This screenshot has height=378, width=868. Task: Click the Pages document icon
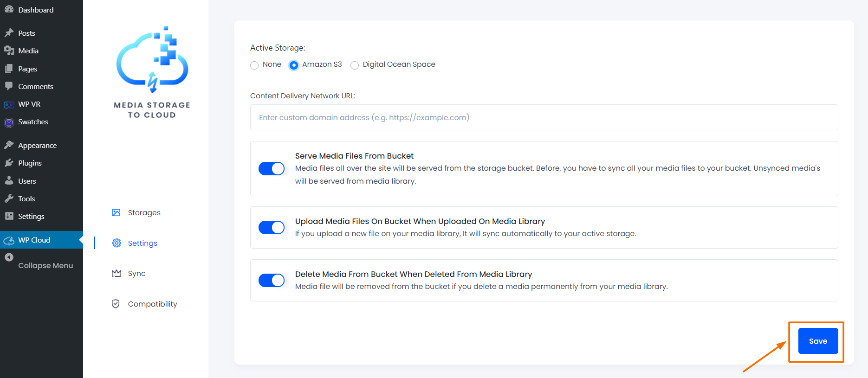9,69
